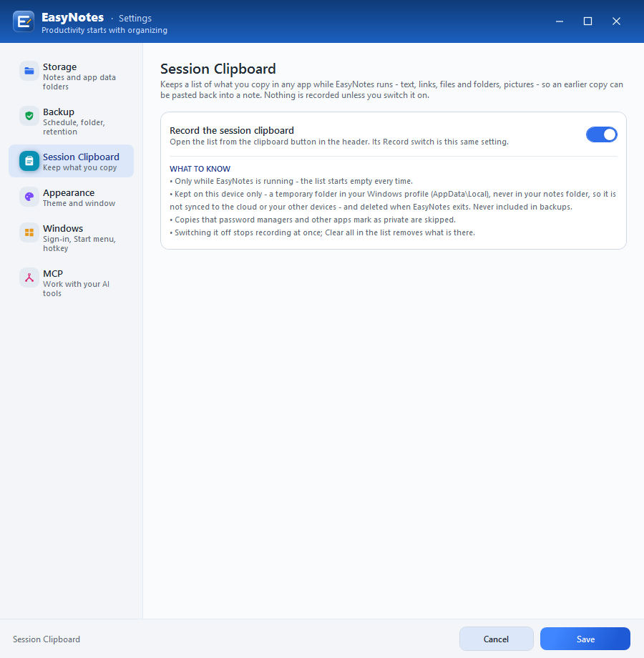Click "Only while EasyNotes is running" bullet
Viewport: 644px width, 658px height.
[291, 181]
